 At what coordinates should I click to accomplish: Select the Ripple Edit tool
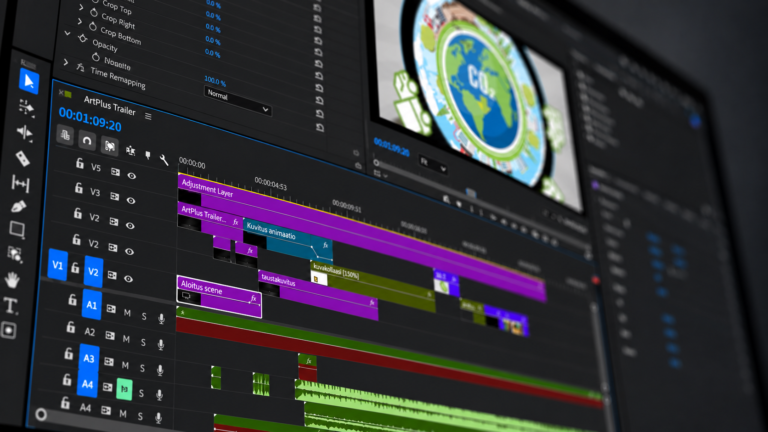click(24, 133)
